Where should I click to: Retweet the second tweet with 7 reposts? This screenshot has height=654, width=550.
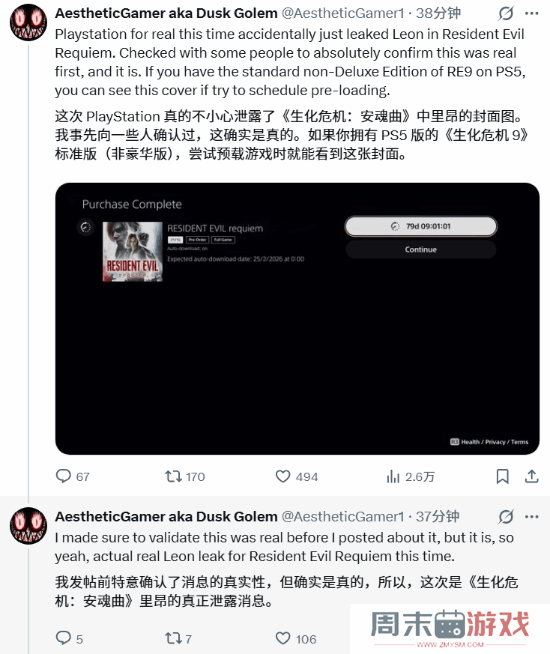[178, 638]
